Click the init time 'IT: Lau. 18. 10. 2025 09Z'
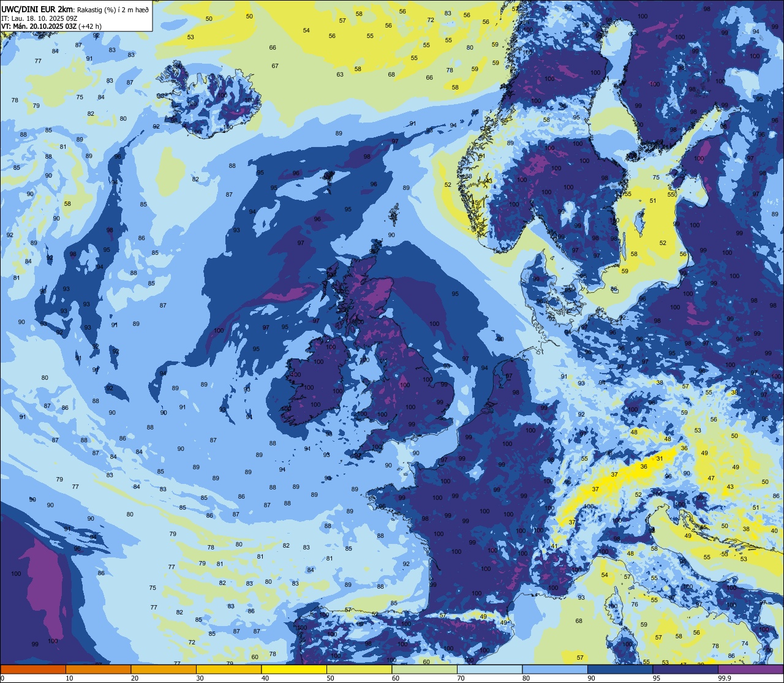Viewport: 784px width, 683px height. click(x=40, y=18)
